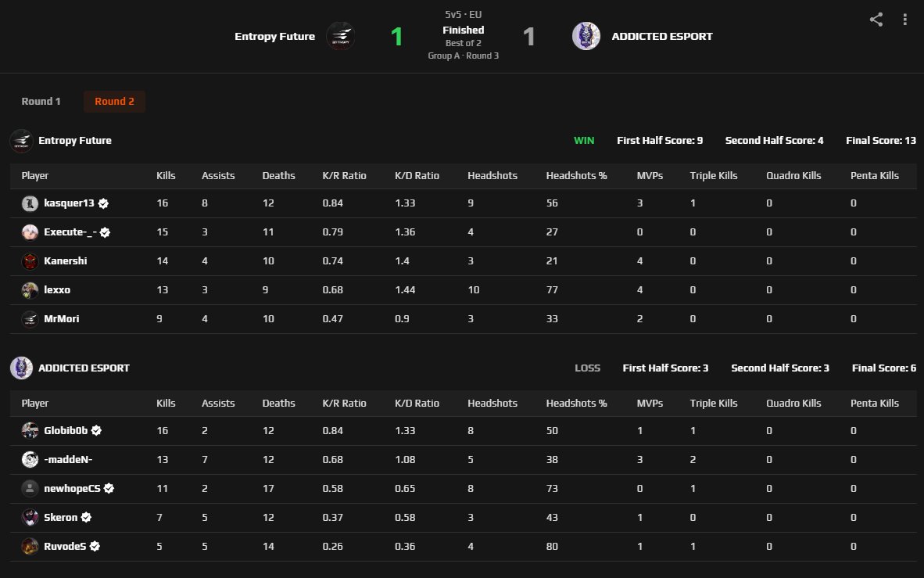Switch to the Round 1 tab
This screenshot has height=578, width=924.
[x=41, y=102]
